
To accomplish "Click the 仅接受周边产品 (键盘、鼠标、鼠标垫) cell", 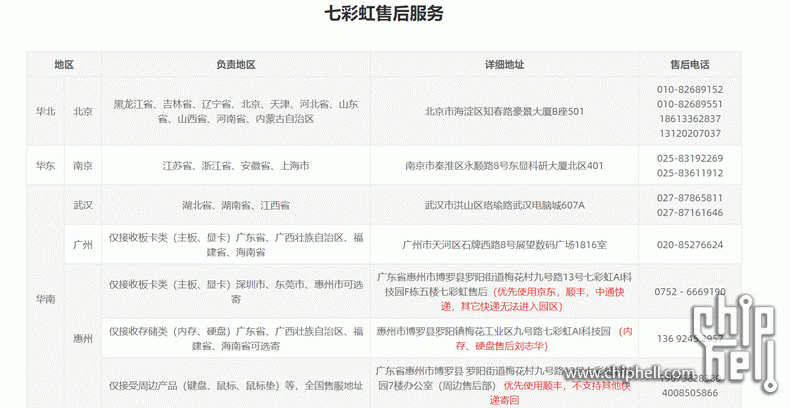I will tap(236, 385).
